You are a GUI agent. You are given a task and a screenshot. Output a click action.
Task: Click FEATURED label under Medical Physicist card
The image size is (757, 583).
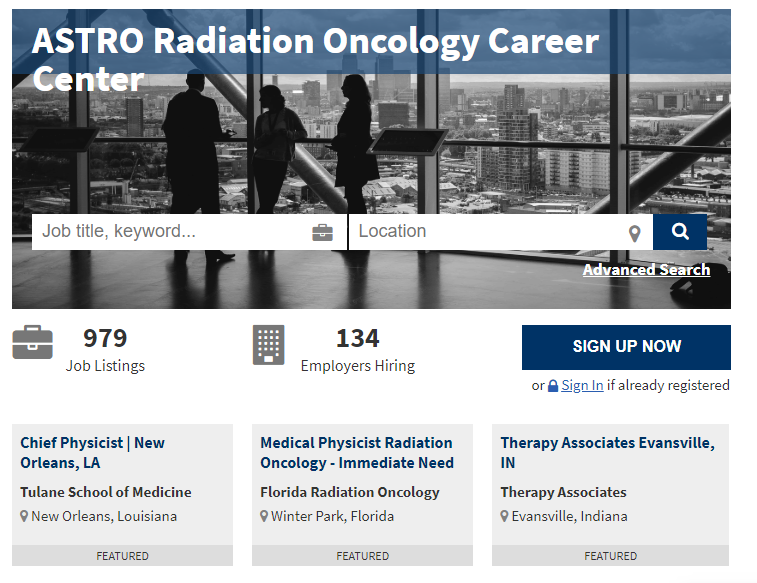point(363,556)
